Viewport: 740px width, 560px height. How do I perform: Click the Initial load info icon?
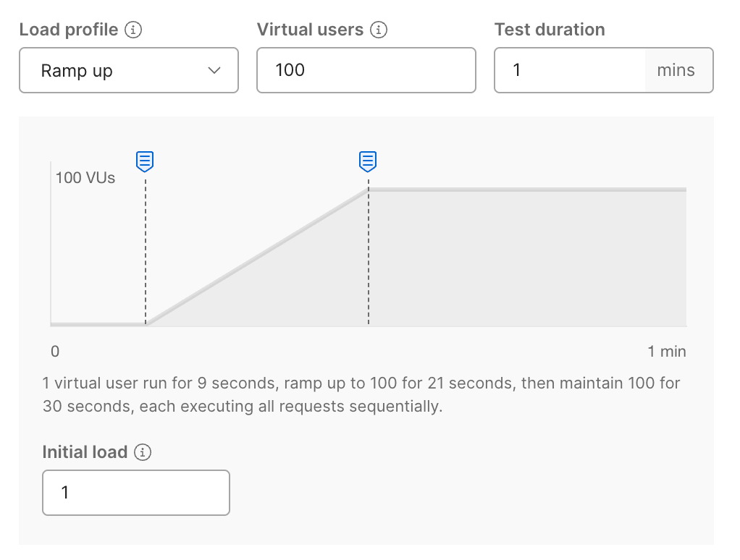pyautogui.click(x=143, y=452)
